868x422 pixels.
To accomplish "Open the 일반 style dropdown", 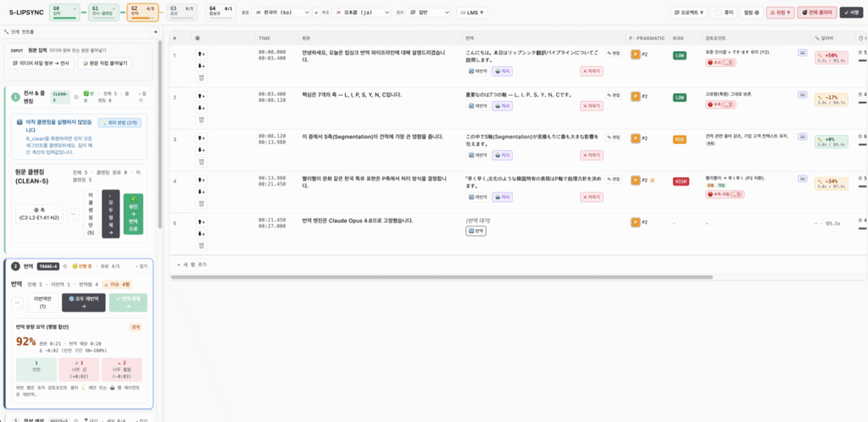I will pyautogui.click(x=428, y=12).
